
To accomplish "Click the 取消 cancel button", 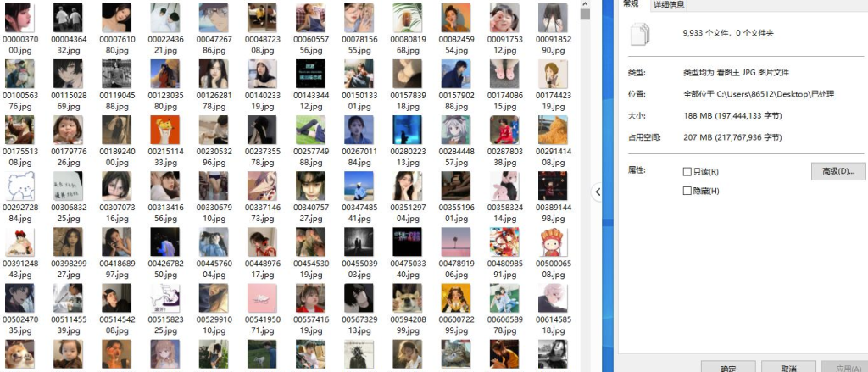I will point(788,368).
